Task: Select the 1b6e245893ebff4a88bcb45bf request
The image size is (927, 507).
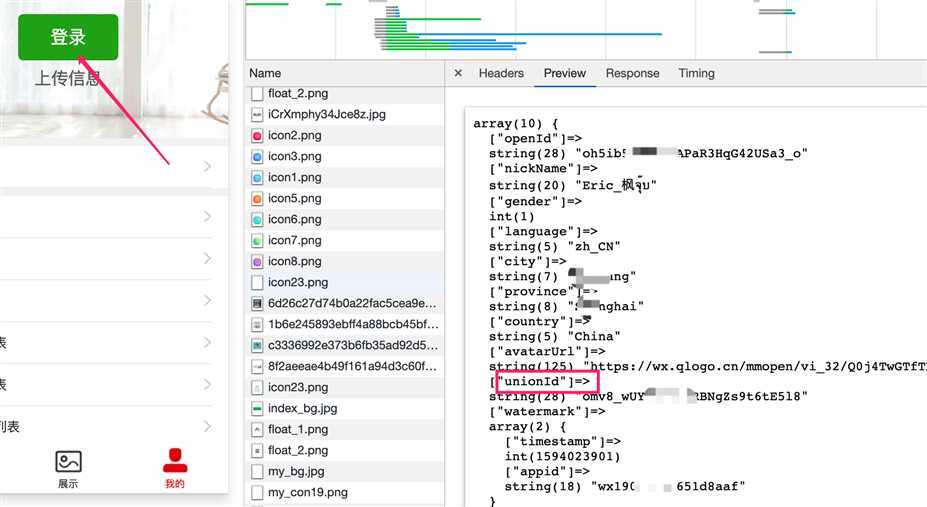Action: tap(345, 324)
